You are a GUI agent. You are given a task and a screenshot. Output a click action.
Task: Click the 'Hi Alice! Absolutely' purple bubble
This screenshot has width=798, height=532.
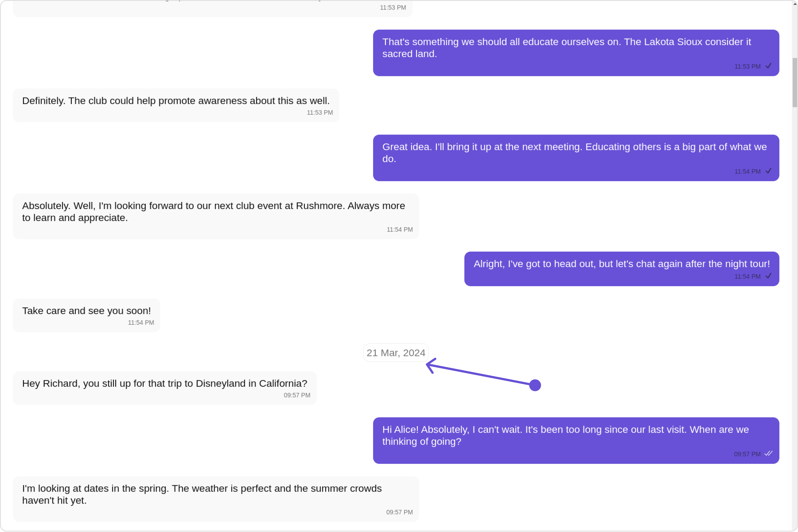click(576, 441)
